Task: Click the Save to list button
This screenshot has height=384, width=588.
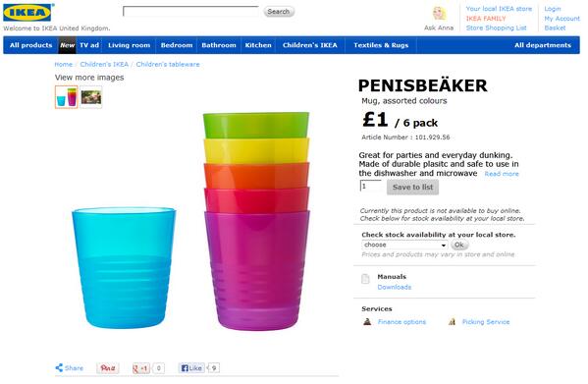Action: tap(412, 188)
